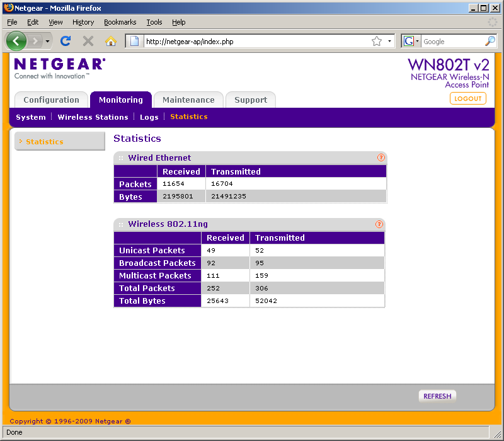Bookmark this page with the star icon
Image resolution: width=504 pixels, height=441 pixels.
point(376,41)
